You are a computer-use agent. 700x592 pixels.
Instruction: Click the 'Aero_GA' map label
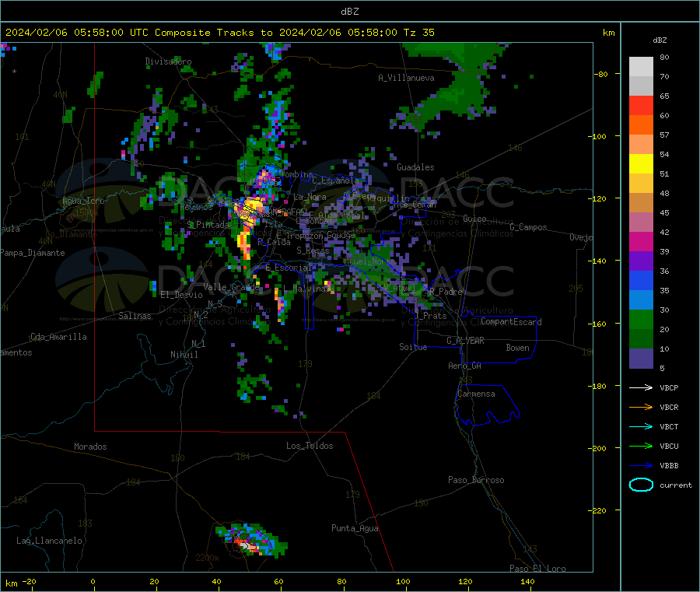pos(465,366)
